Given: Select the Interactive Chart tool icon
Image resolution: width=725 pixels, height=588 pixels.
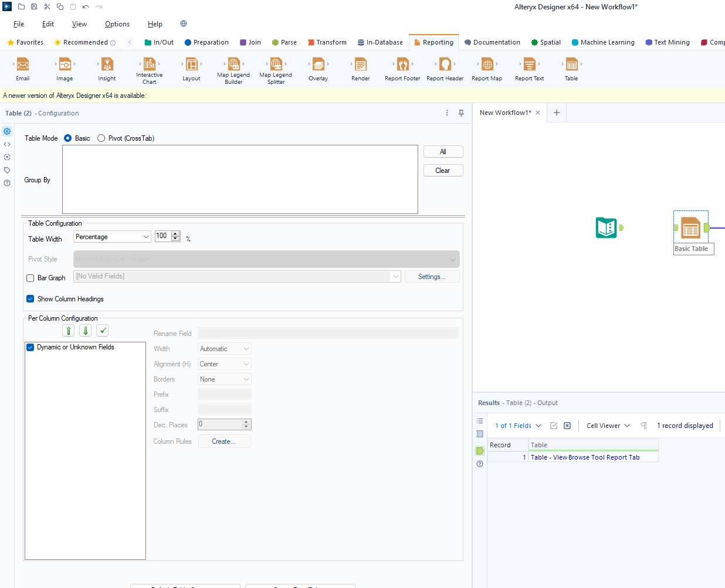Looking at the screenshot, I should [150, 64].
